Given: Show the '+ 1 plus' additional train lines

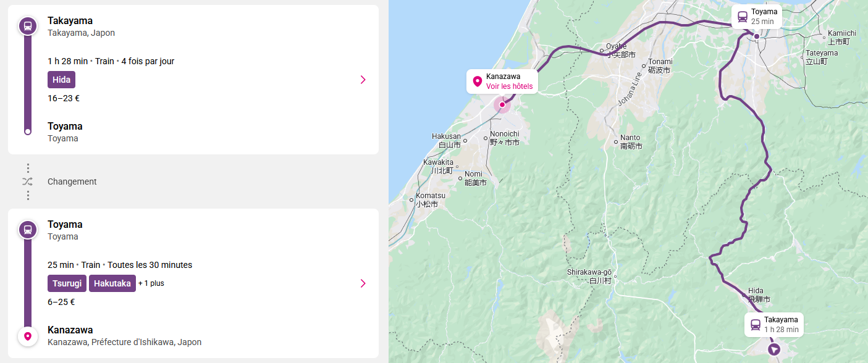Looking at the screenshot, I should pyautogui.click(x=151, y=283).
